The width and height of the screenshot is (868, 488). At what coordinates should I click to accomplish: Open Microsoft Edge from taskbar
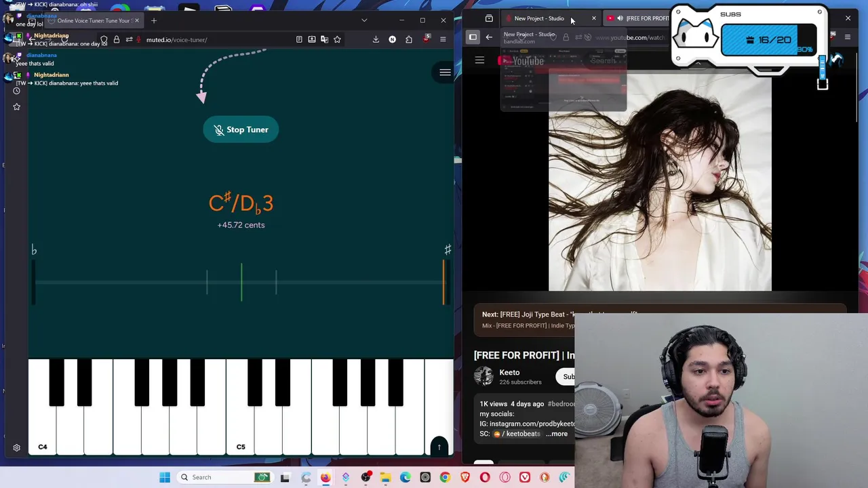pyautogui.click(x=406, y=477)
